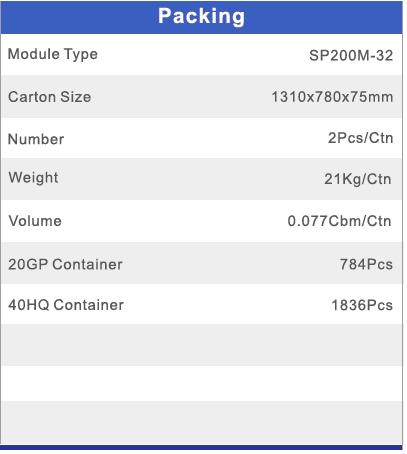Click the 784Pcs quantity value

(x=366, y=264)
